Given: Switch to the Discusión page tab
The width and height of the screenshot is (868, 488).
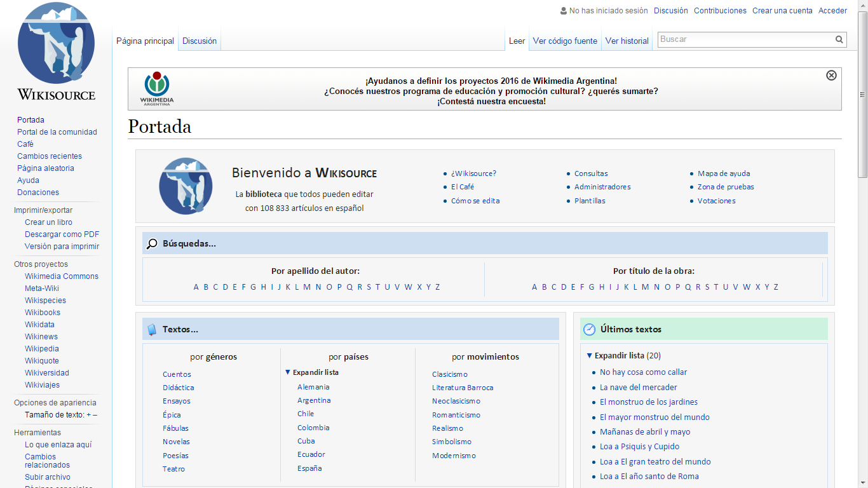Looking at the screenshot, I should [x=200, y=41].
